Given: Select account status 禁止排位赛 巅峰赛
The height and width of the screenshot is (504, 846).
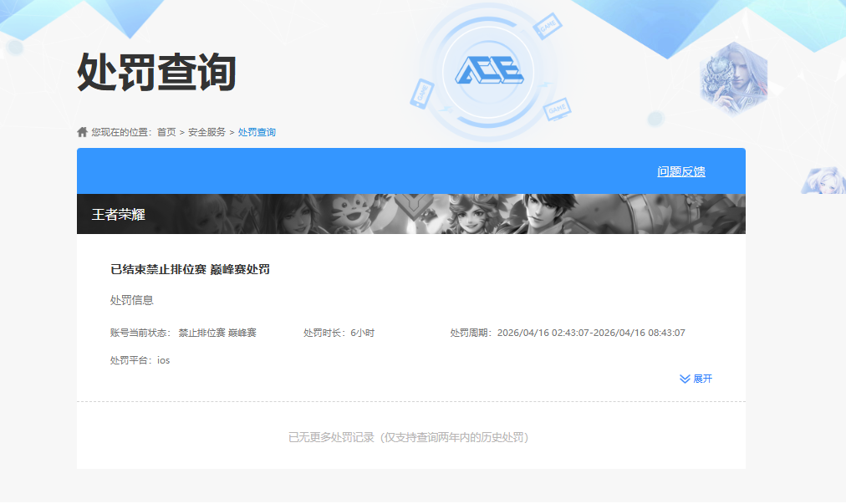Looking at the screenshot, I should [x=217, y=333].
